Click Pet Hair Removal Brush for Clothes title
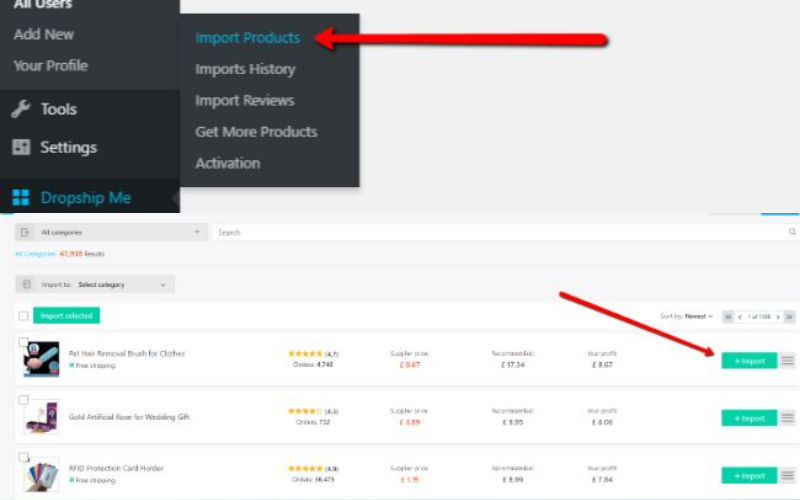This screenshot has height=500, width=800. point(127,353)
